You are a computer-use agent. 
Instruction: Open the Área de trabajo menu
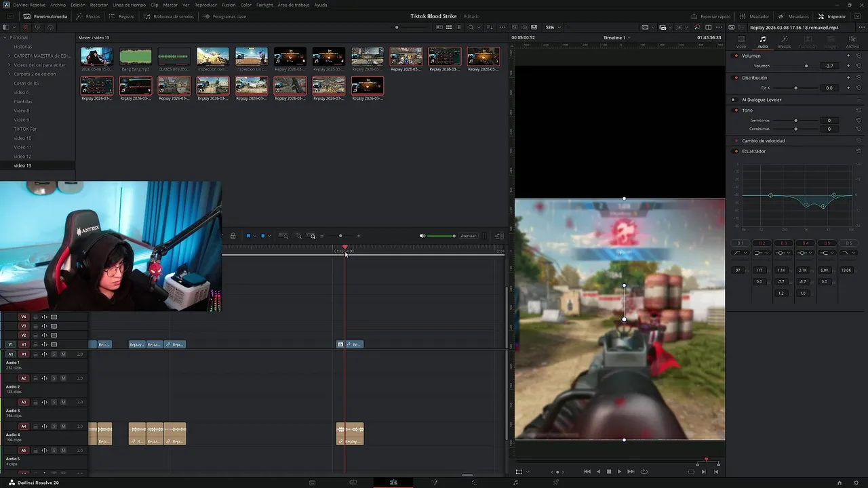(x=293, y=5)
